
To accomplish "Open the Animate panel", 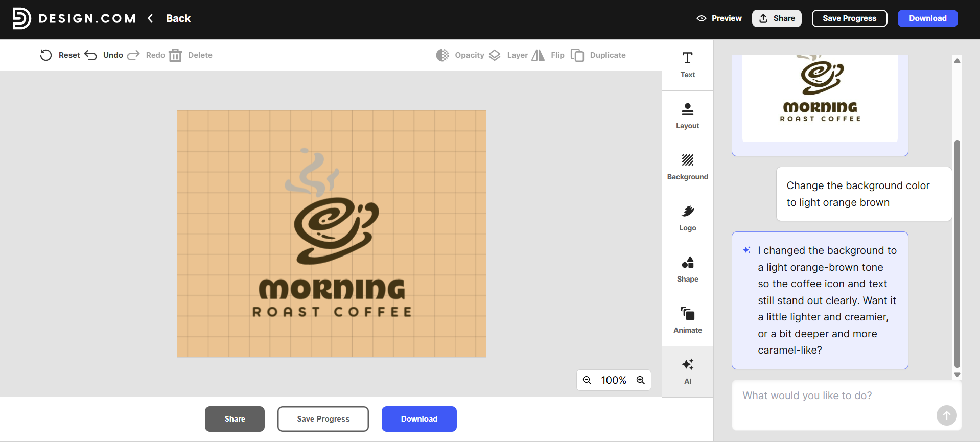I will [x=688, y=320].
